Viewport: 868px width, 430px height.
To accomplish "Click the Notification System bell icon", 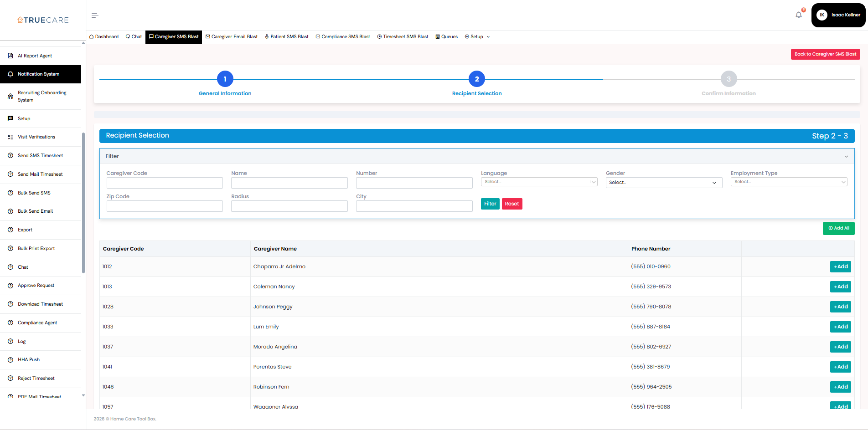I will (10, 74).
